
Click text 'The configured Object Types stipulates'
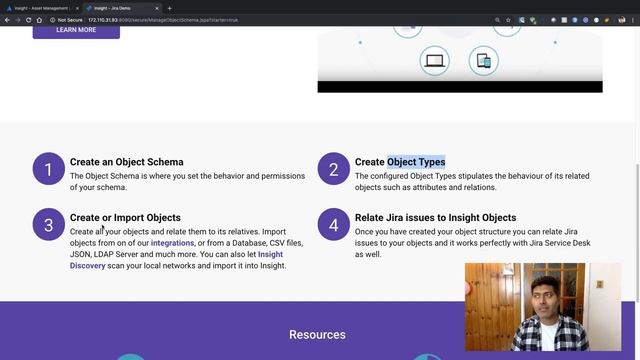[x=424, y=176]
